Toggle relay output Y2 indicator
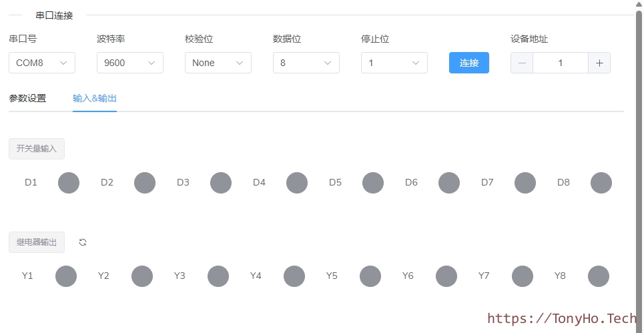This screenshot has height=333, width=644. click(142, 276)
